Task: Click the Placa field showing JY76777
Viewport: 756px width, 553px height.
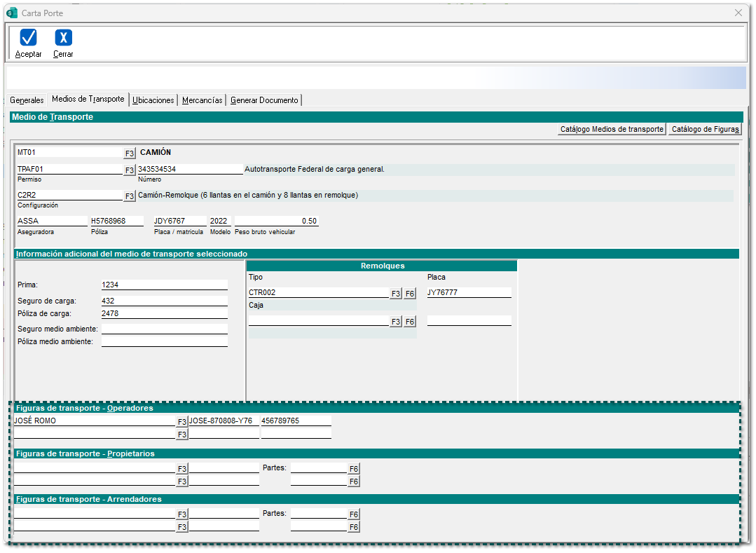Action: coord(469,292)
